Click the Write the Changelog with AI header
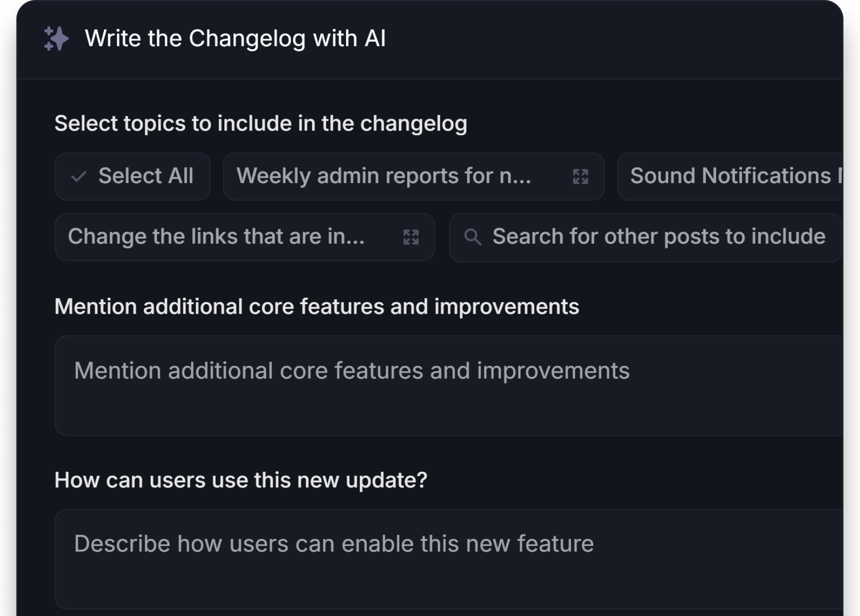The image size is (860, 616). tap(236, 38)
